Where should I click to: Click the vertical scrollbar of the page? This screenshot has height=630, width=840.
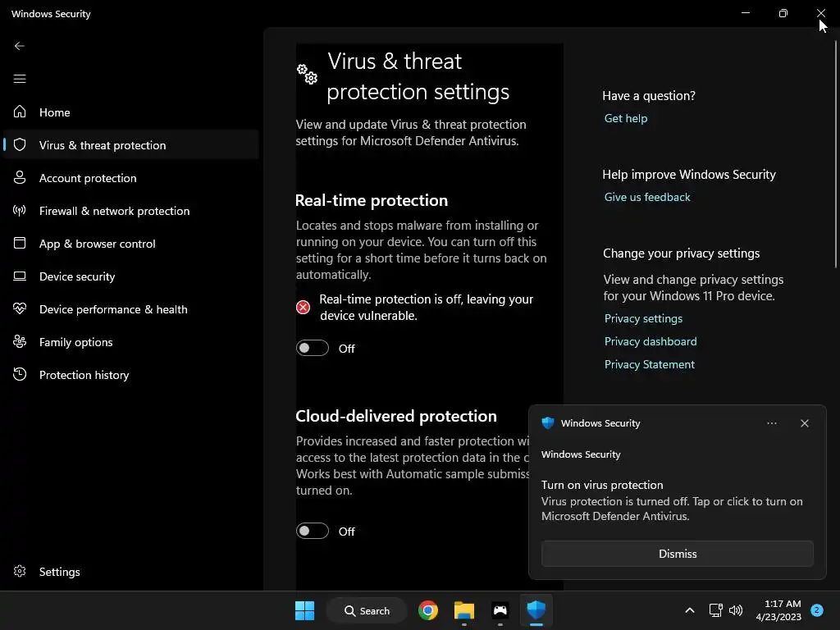click(x=836, y=154)
